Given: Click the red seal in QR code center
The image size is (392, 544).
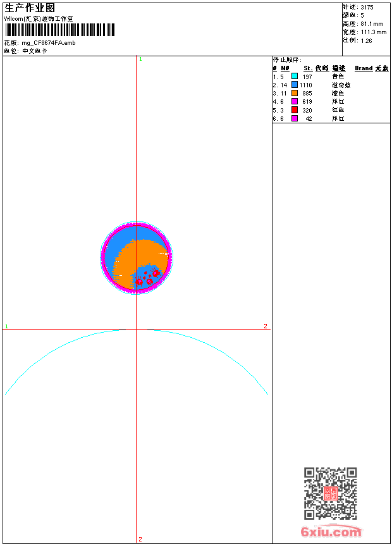Looking at the screenshot, I should pos(330,493).
